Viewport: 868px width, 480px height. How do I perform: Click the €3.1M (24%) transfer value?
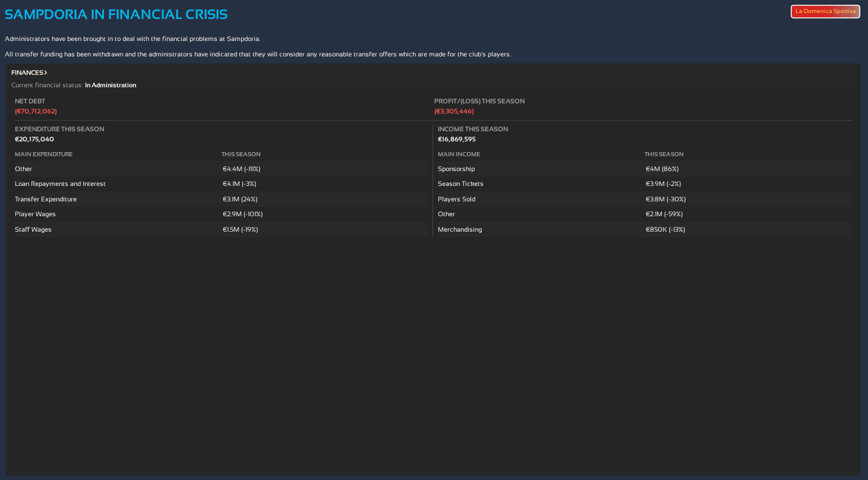(x=240, y=199)
